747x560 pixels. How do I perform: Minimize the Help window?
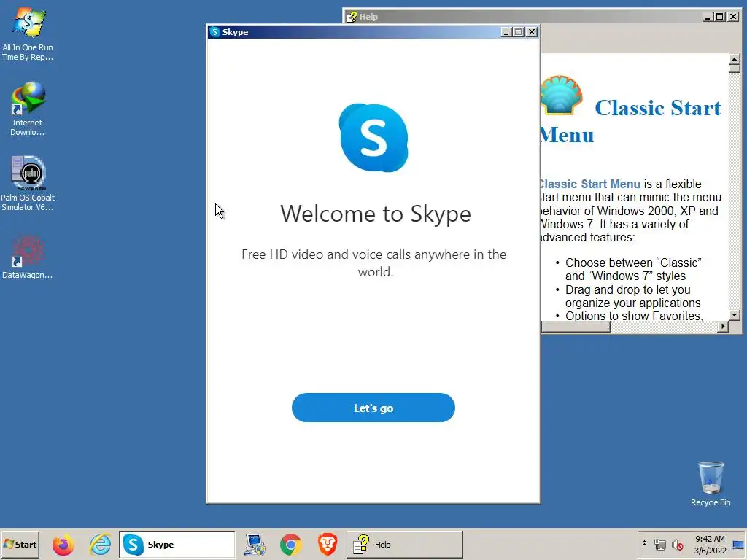click(708, 17)
